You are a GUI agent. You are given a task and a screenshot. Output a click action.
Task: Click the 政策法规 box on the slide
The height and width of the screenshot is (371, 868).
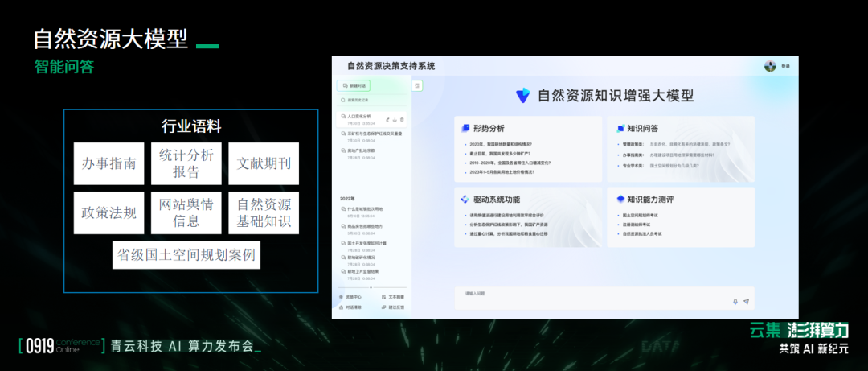108,213
